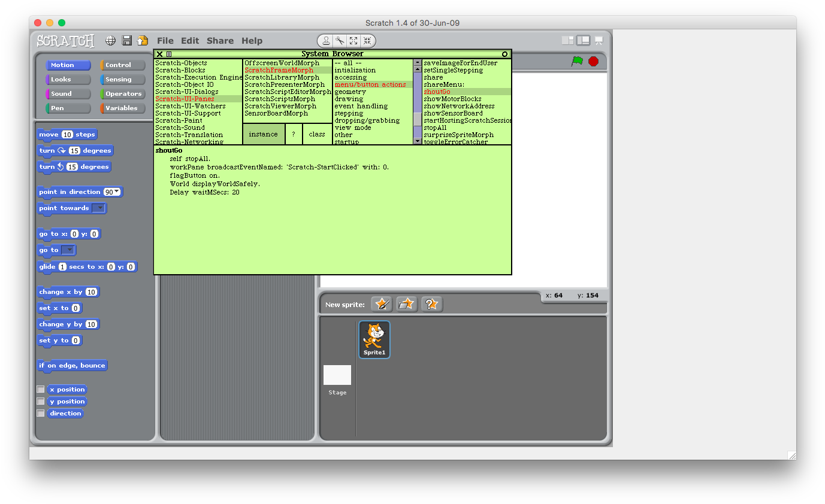Screen dimensions: 825x504
Task: Click the glide secs to x y block
Action: (x=87, y=267)
